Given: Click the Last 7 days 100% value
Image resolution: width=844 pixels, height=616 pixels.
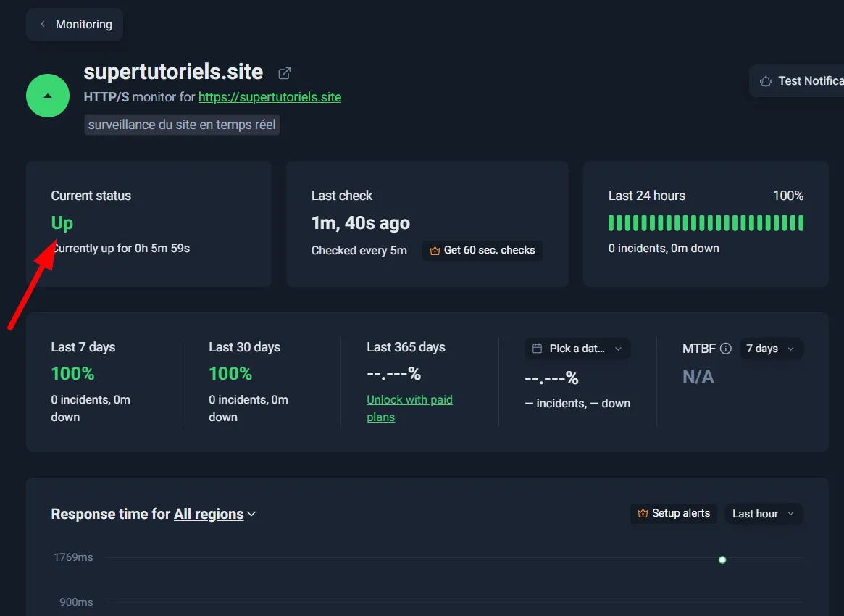Looking at the screenshot, I should point(72,374).
